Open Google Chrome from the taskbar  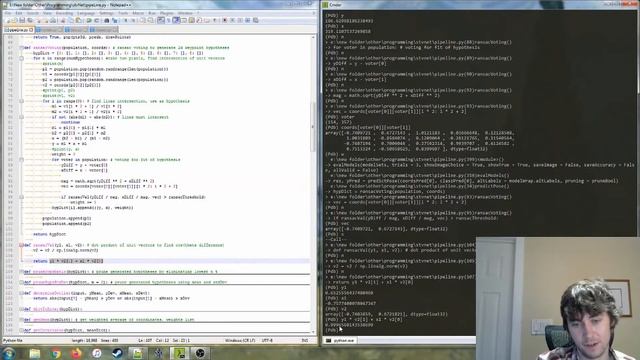click(x=56, y=353)
